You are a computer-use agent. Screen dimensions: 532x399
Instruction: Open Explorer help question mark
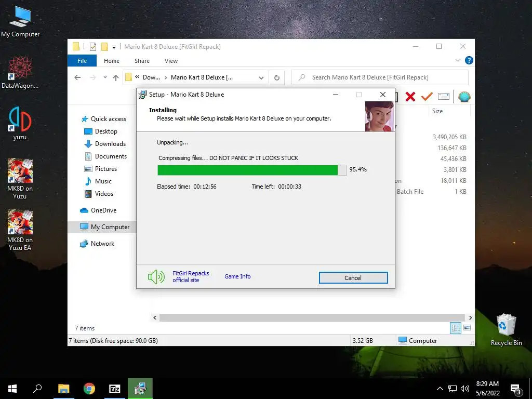469,60
